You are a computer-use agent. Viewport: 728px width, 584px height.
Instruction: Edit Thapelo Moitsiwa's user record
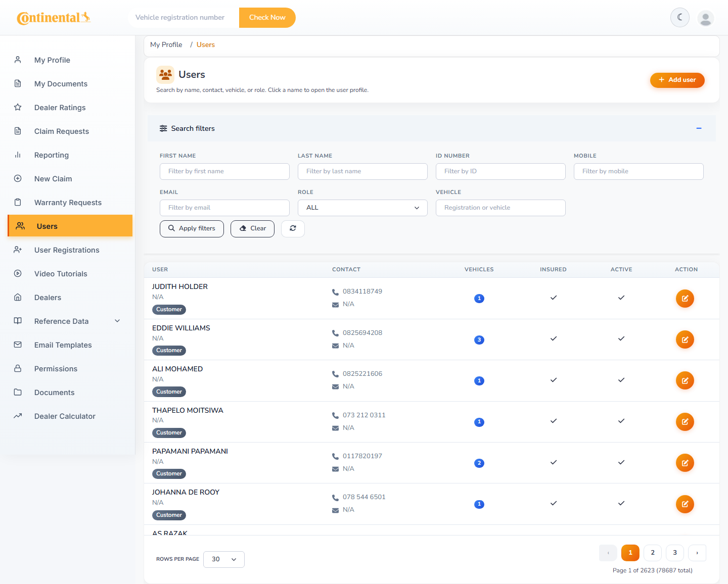pyautogui.click(x=685, y=422)
